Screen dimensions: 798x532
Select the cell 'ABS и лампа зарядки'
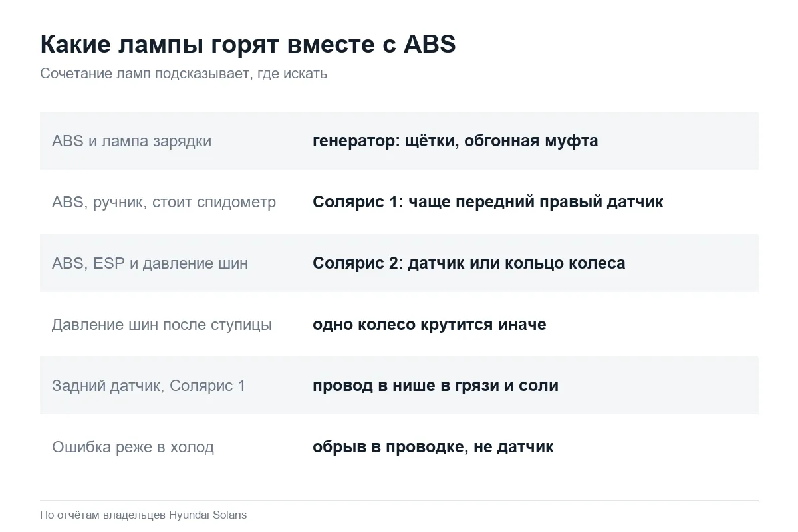coord(132,141)
